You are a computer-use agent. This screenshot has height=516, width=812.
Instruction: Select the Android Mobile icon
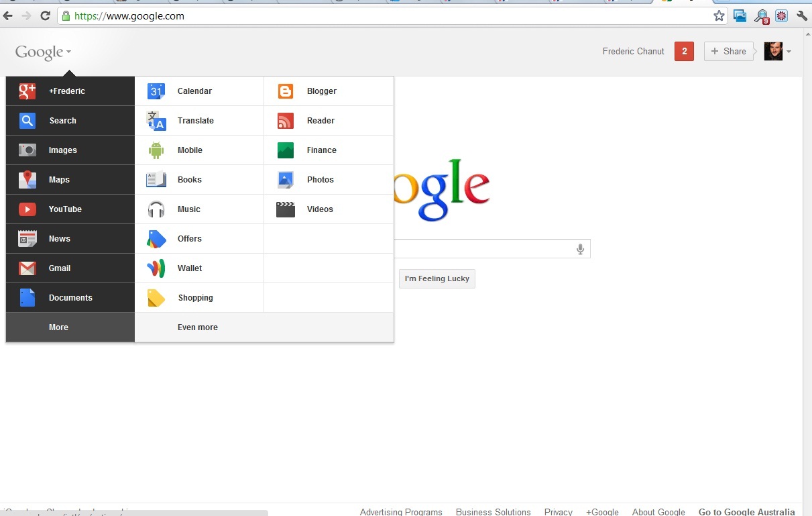tap(156, 150)
